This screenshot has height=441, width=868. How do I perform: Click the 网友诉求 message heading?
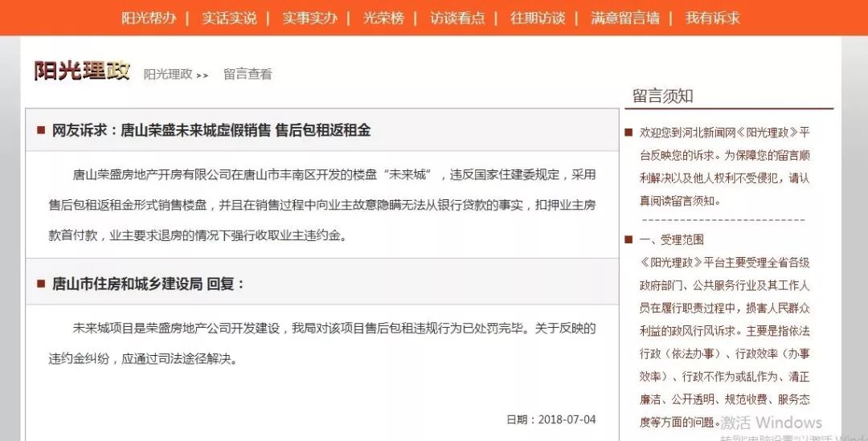pyautogui.click(x=211, y=130)
